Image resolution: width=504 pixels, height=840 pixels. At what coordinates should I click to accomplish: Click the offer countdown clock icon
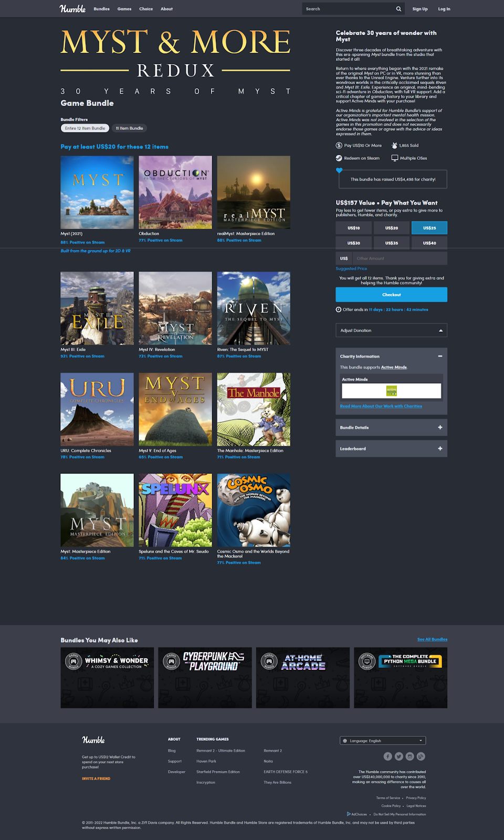(x=339, y=309)
